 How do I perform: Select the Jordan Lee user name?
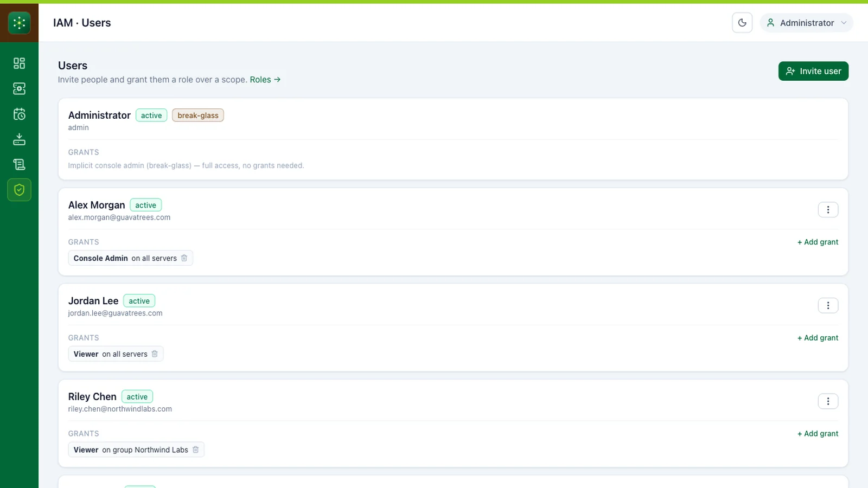(x=93, y=301)
